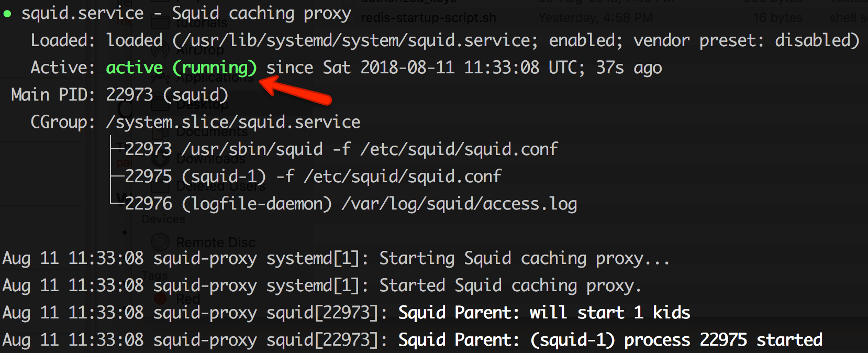Viewport: 868px width, 353px height.
Task: Click the green "active (running)" status text
Action: 181,68
